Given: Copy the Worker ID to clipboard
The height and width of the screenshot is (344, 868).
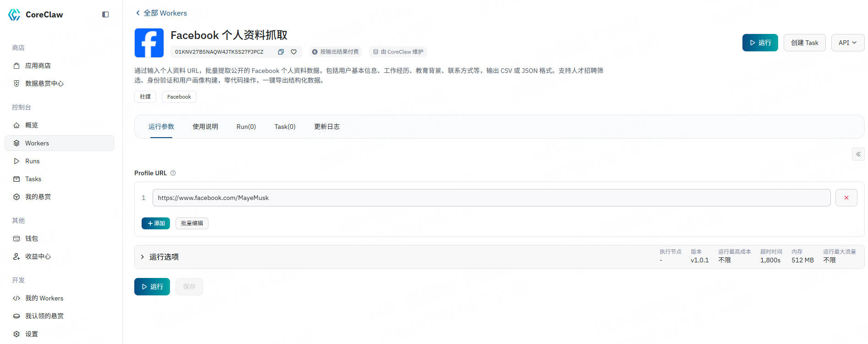Looking at the screenshot, I should [x=280, y=52].
